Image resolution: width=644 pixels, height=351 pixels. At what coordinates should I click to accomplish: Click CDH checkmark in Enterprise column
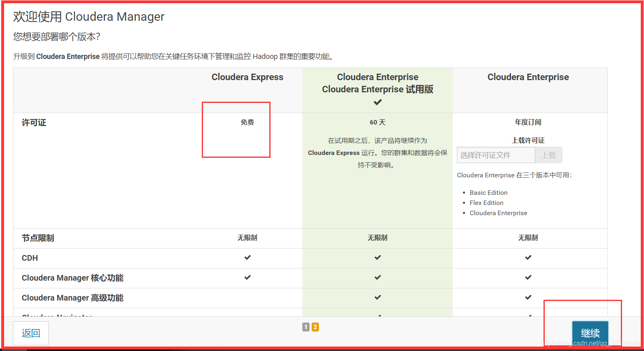pyautogui.click(x=528, y=257)
